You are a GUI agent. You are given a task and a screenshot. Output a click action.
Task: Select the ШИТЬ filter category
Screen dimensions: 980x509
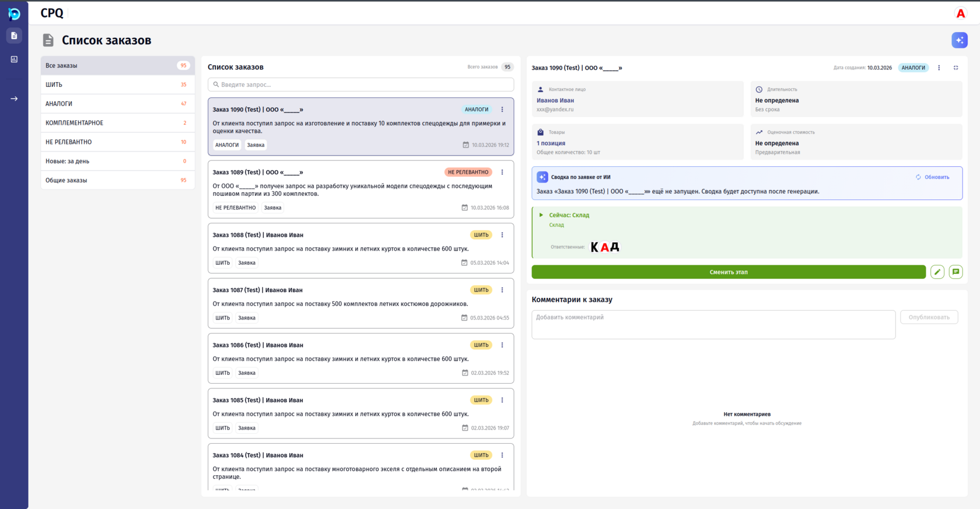117,85
